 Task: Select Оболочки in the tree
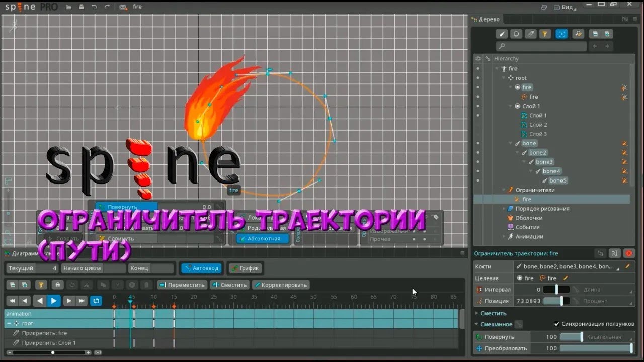pos(529,218)
